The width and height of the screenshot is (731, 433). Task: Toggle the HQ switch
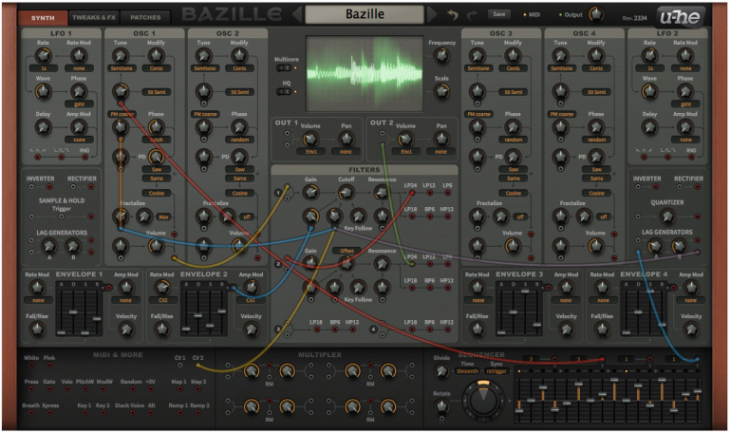click(284, 91)
